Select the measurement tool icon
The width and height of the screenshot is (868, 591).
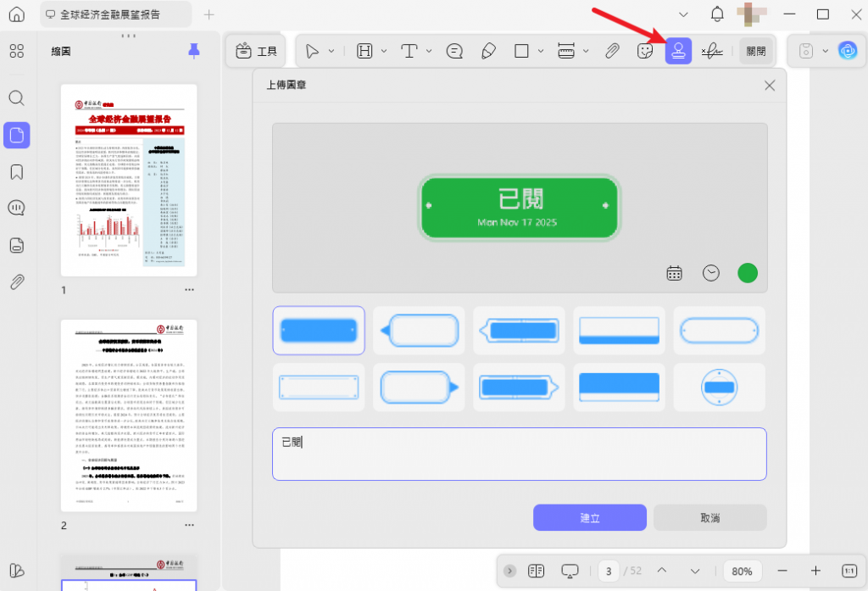pos(565,51)
